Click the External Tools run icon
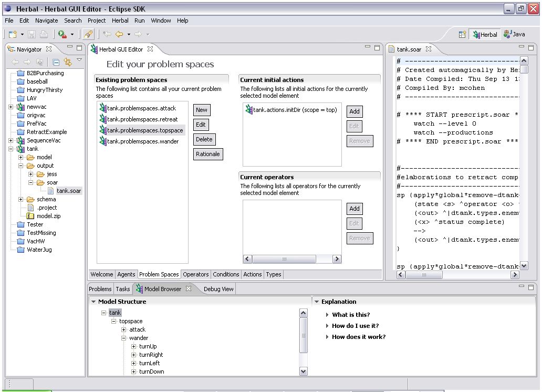Screen dimensions: 542x392 (x=62, y=34)
